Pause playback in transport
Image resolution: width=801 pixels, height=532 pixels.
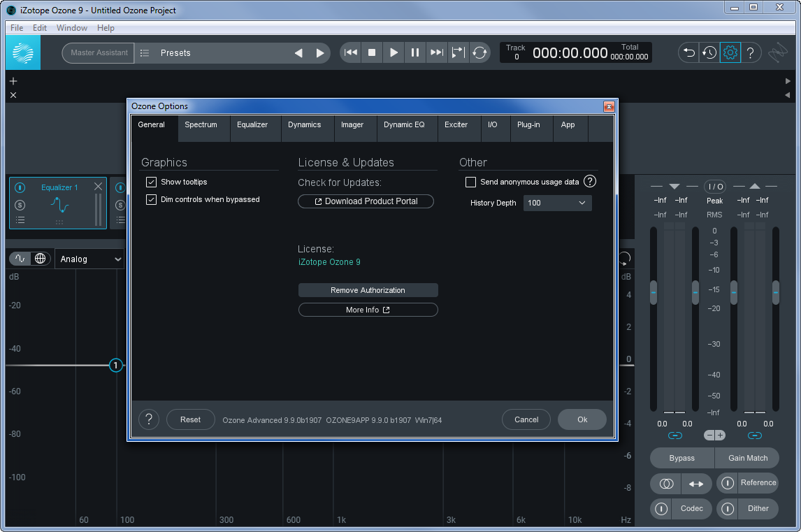[414, 52]
